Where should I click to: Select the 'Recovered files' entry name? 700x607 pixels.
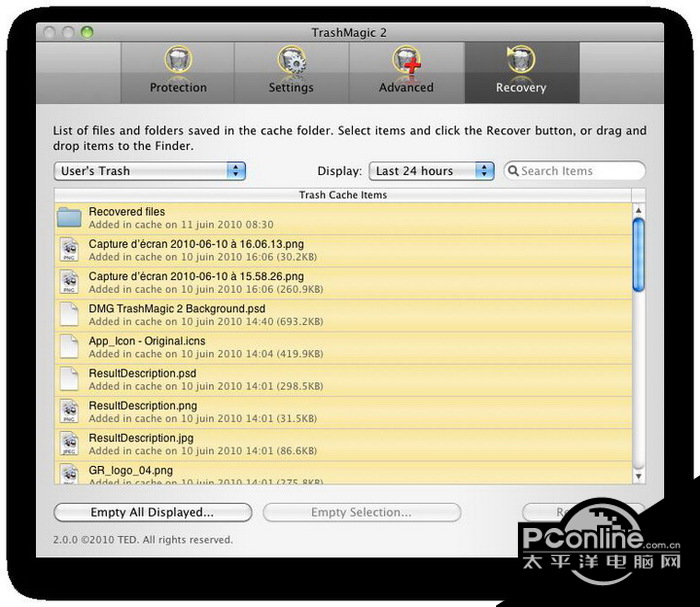(127, 212)
